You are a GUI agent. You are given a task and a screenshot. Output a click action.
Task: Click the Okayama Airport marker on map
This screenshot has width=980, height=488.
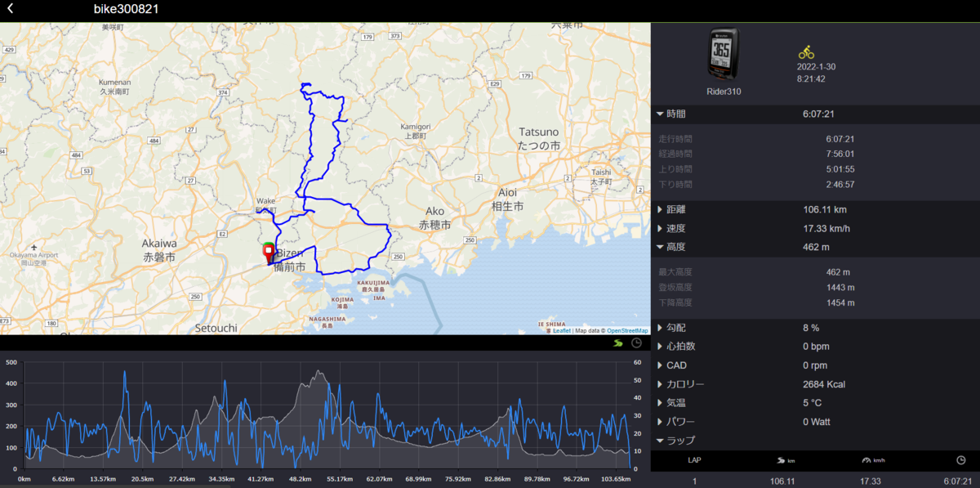(33, 247)
